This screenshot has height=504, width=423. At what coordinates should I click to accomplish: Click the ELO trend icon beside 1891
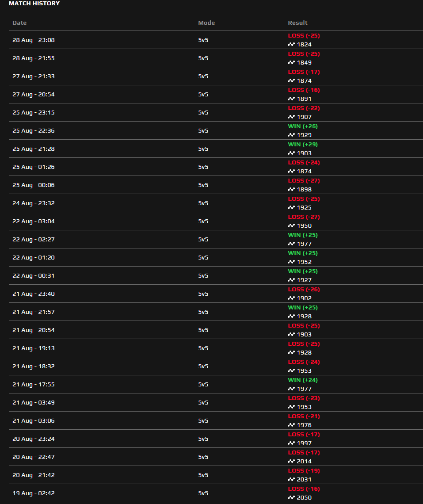[291, 99]
